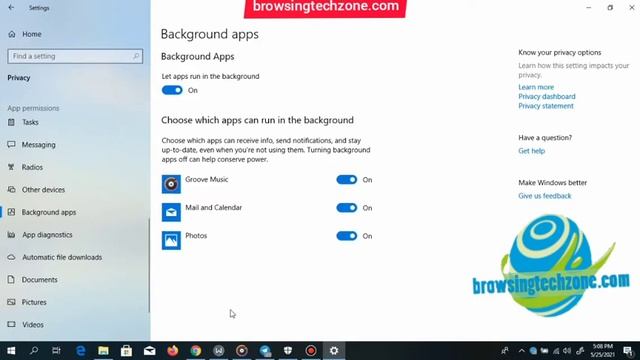This screenshot has height=360, width=640.
Task: Click the Photos app icon
Action: click(x=171, y=240)
